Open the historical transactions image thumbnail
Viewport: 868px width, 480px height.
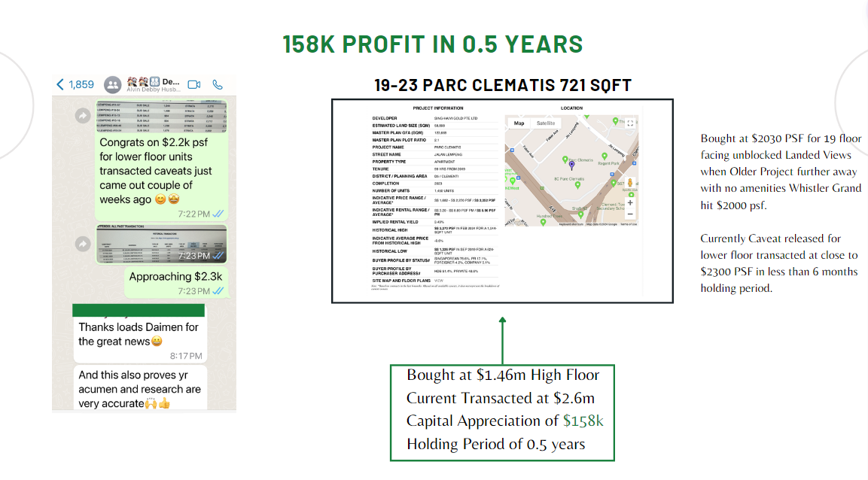pos(161,242)
